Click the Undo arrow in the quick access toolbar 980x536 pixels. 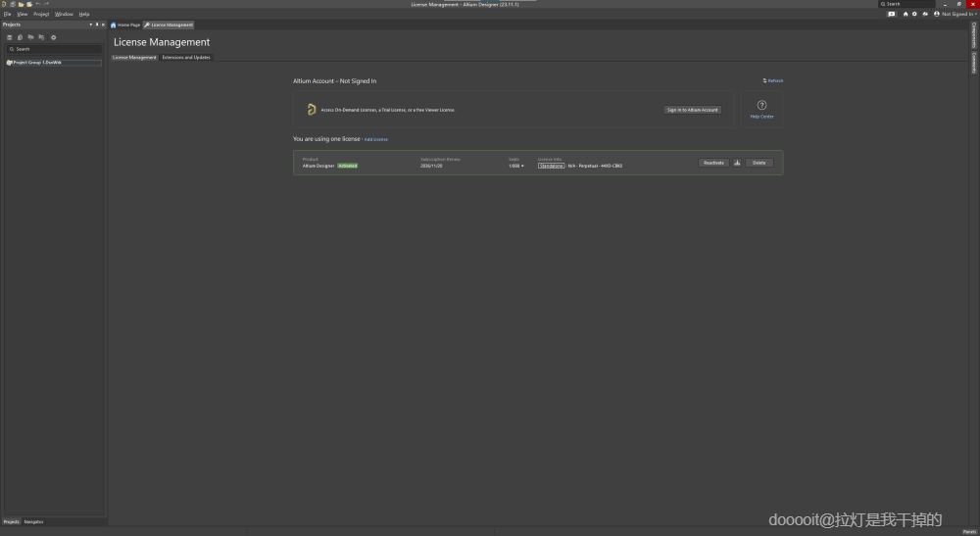point(38,4)
